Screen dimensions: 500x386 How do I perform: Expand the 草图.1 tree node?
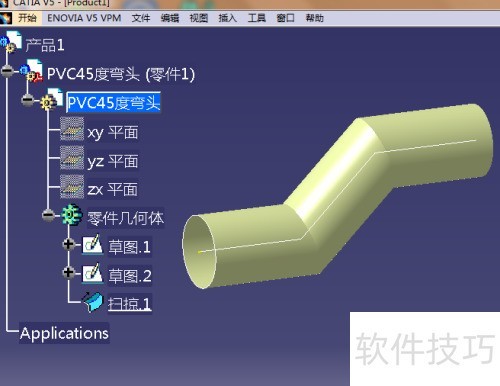tap(69, 244)
